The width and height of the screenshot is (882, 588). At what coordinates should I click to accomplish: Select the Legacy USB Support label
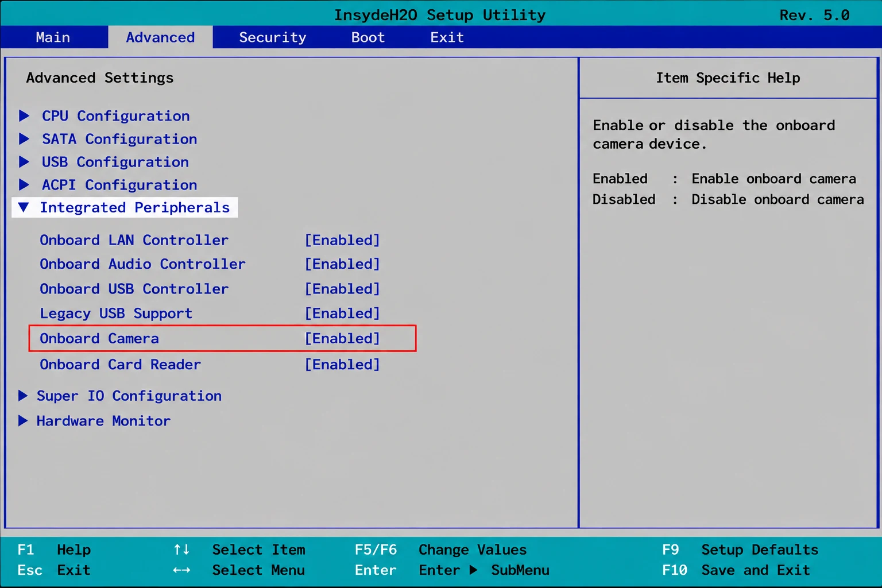(x=116, y=314)
